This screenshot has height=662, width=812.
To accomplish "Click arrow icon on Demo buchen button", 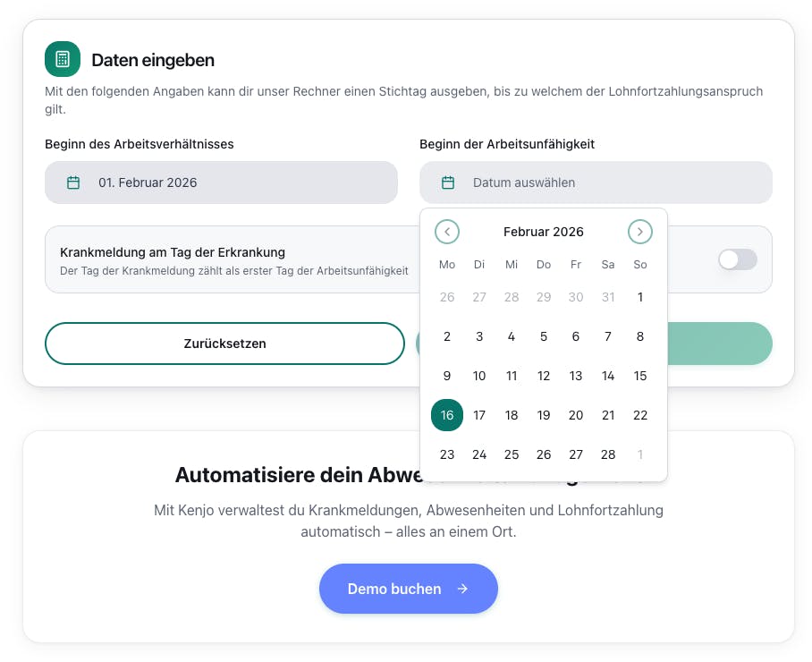I will 462,589.
